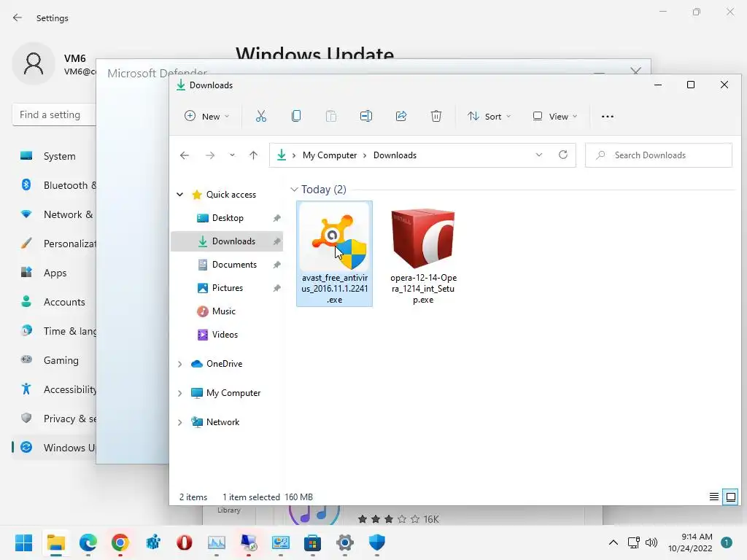Viewport: 747px width, 560px height.
Task: Expand the address bar history dropdown
Action: click(x=539, y=155)
